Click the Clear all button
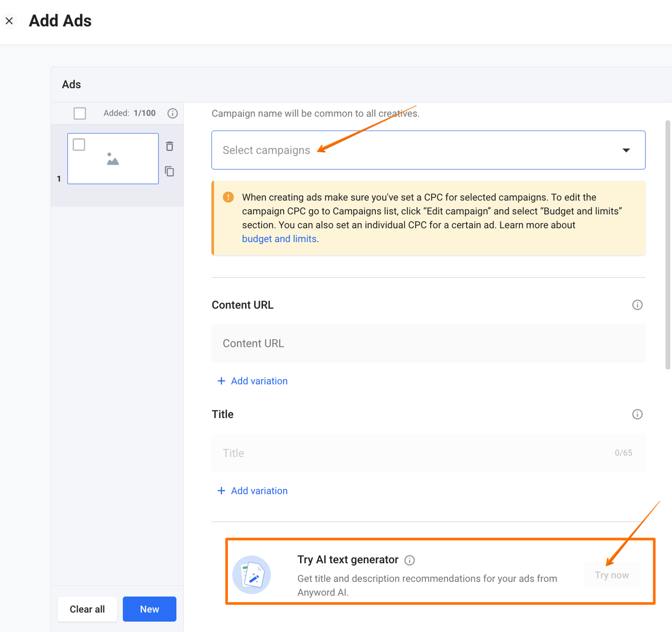672x632 pixels. point(87,609)
